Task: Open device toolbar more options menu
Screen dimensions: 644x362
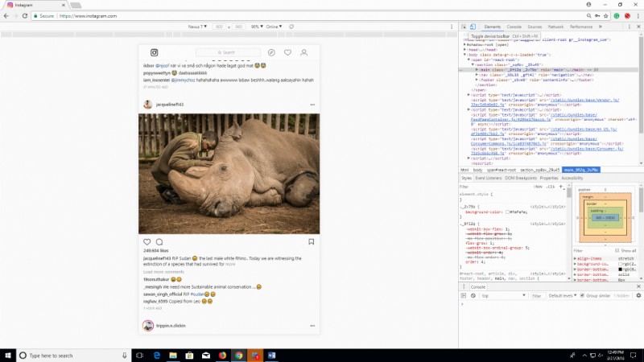Action: coord(452,27)
